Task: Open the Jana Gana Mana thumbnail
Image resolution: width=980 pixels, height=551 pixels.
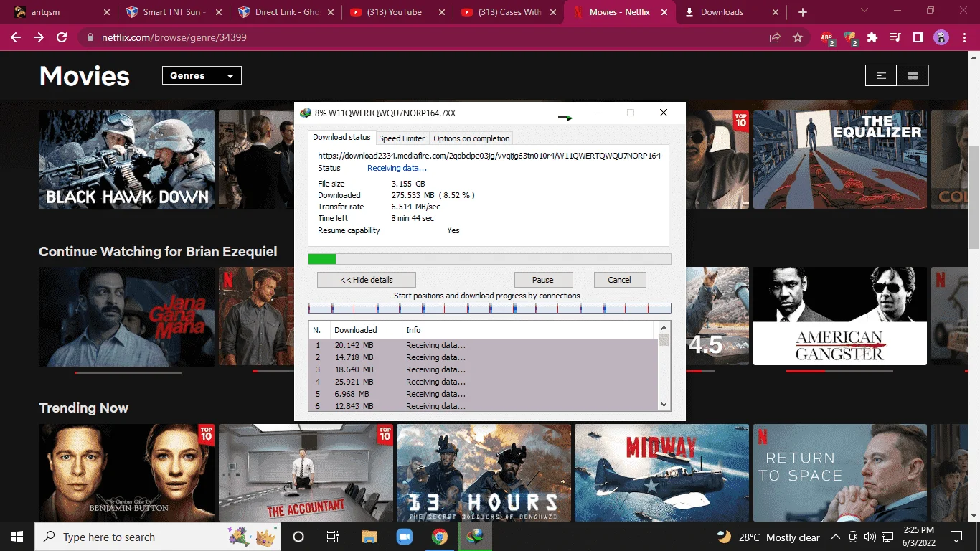Action: tap(126, 316)
